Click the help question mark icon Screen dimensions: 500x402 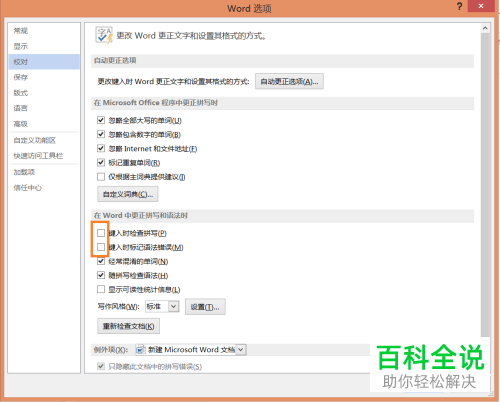(x=459, y=6)
